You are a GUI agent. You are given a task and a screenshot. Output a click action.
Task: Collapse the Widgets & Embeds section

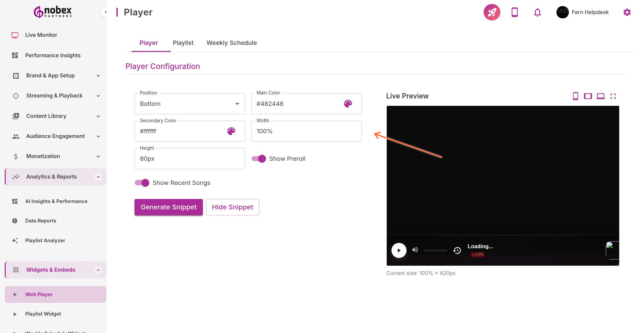pos(98,270)
